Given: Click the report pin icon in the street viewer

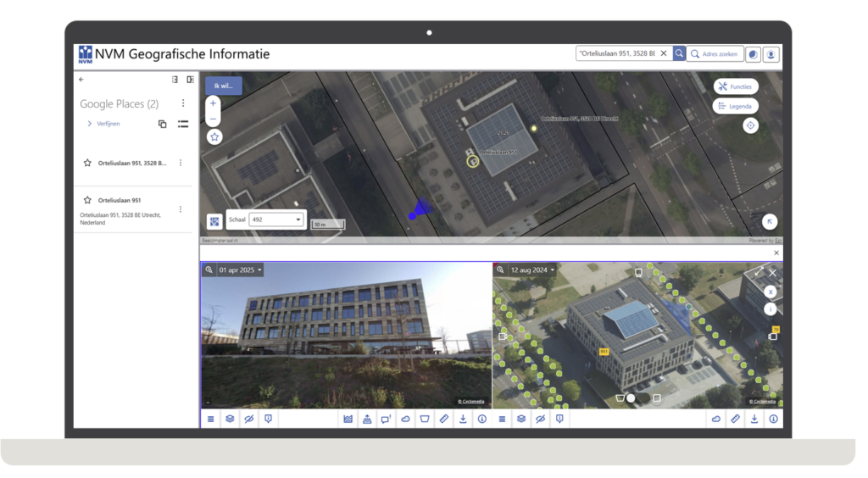Looking at the screenshot, I should click(269, 420).
